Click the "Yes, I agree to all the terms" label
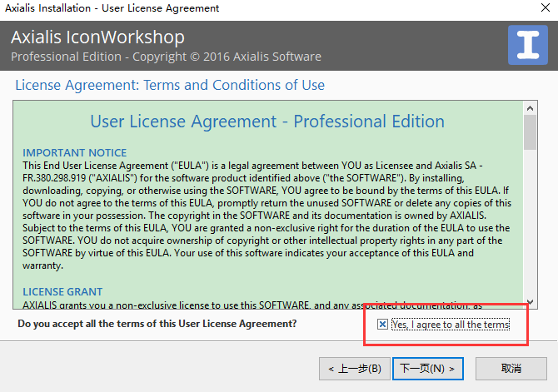Screen dimensions: 558x392 pos(450,324)
